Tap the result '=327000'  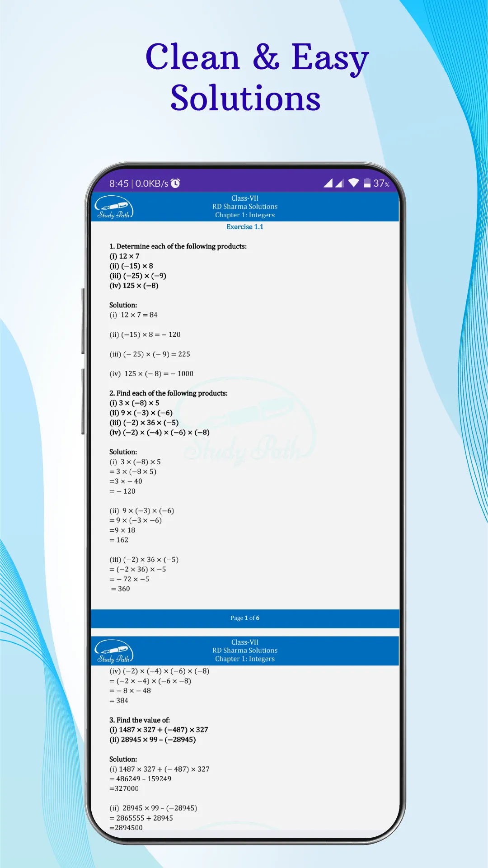coord(124,789)
